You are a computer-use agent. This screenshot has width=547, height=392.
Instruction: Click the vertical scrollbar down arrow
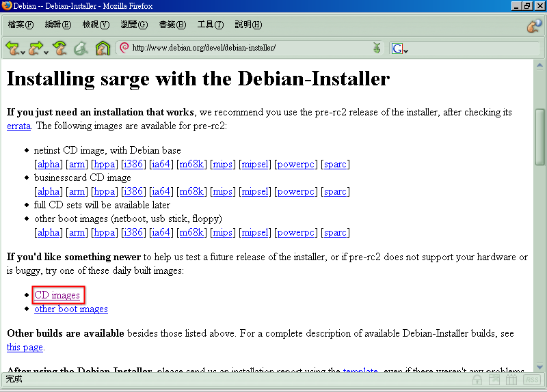(x=539, y=365)
